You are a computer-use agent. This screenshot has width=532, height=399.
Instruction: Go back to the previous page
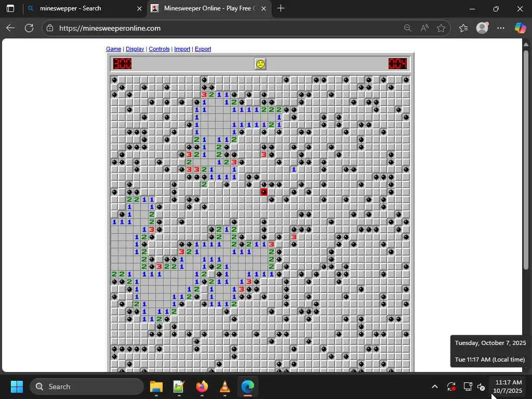pyautogui.click(x=10, y=28)
